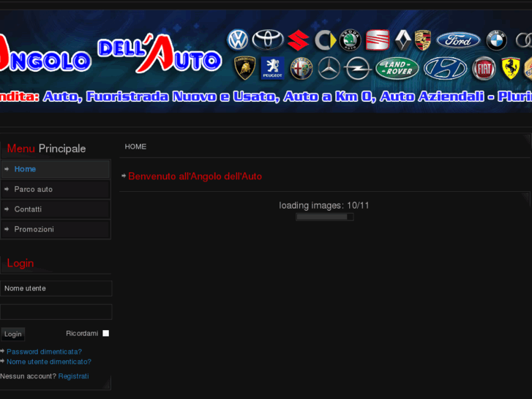Click the Angolo dell'Auto site logo
This screenshot has width=532, height=399.
coord(110,53)
